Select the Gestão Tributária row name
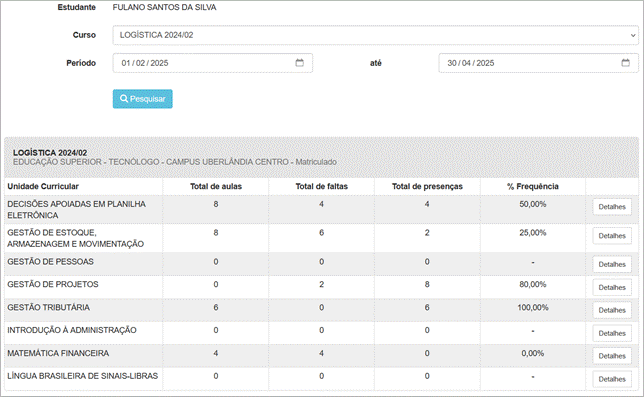 pos(48,308)
